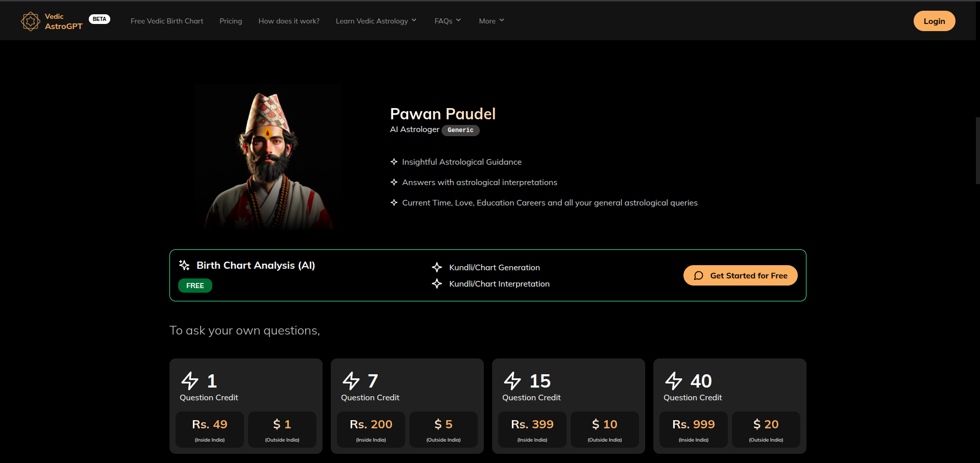
Task: Click the sparkle icon beside Kundli/Chart Generation
Action: [437, 267]
